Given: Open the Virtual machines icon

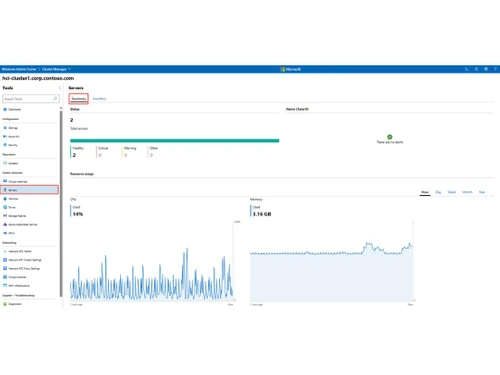Looking at the screenshot, I should [5, 181].
